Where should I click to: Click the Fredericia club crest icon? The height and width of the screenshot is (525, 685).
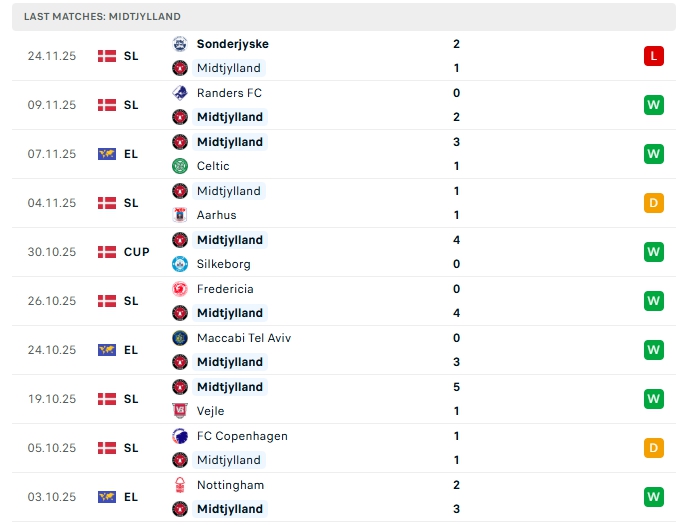tap(180, 289)
